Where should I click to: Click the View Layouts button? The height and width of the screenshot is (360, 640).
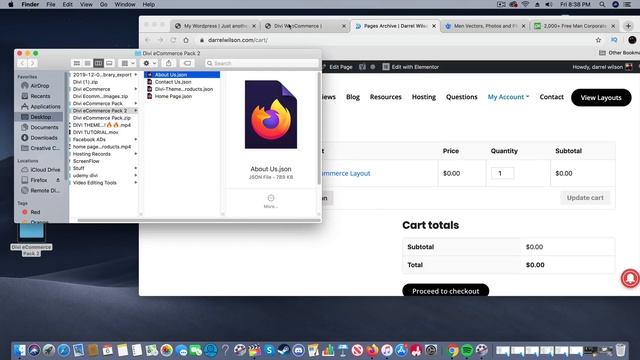click(601, 98)
